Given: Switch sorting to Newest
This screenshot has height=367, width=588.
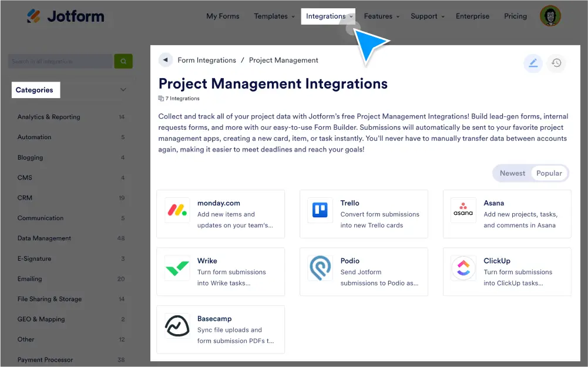Looking at the screenshot, I should 512,173.
